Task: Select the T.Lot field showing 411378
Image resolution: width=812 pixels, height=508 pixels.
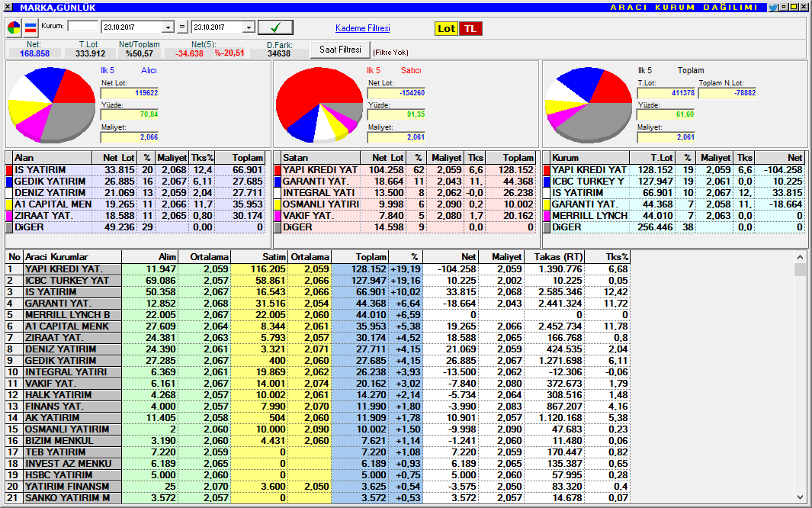Action: point(666,93)
